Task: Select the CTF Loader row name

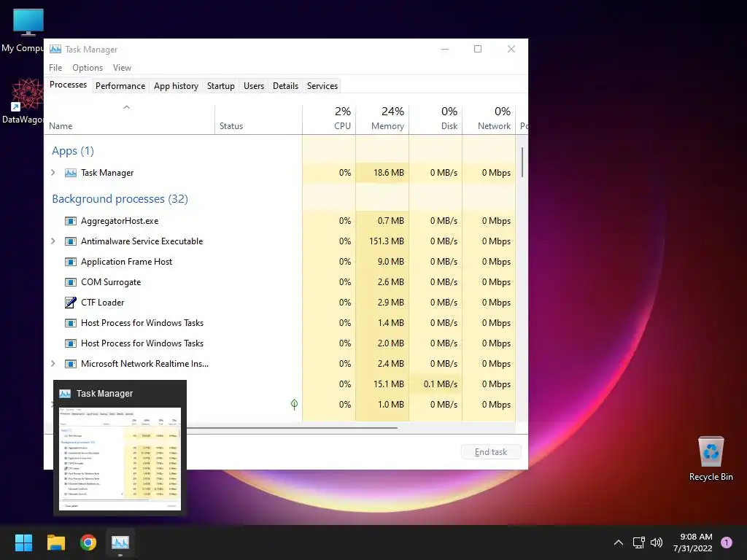Action: (x=102, y=303)
